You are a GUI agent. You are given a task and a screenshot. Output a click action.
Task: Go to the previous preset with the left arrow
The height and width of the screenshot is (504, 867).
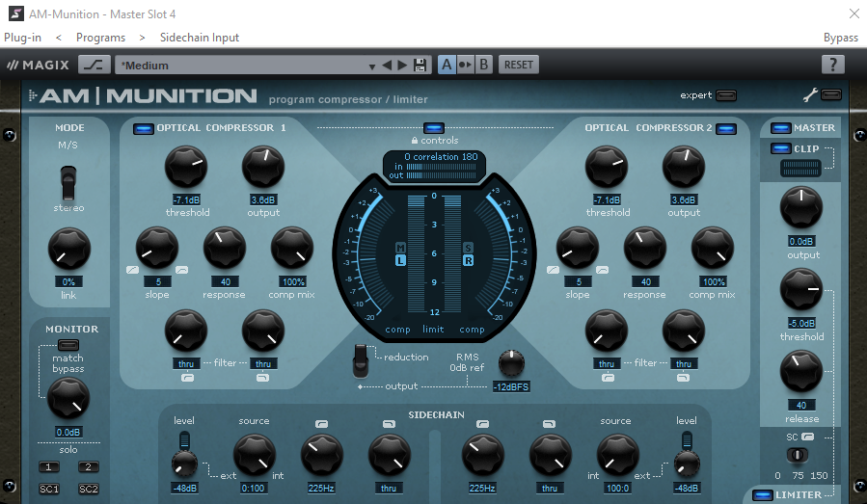[387, 66]
